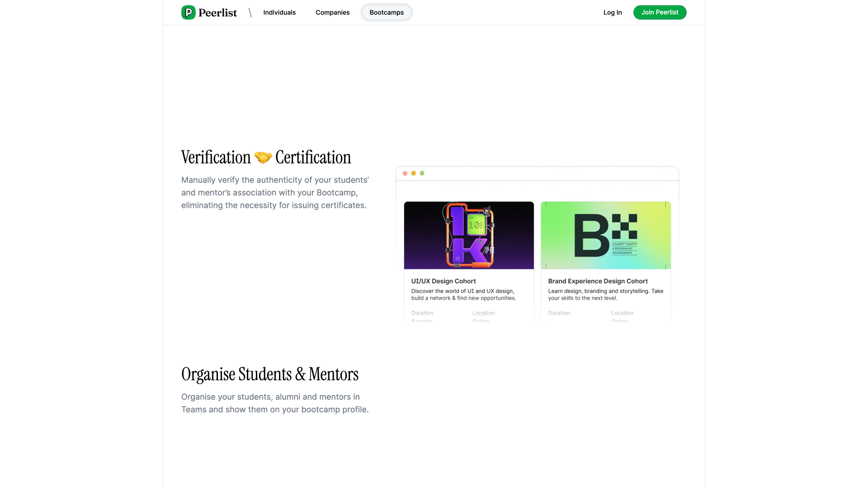The image size is (868, 488).
Task: Click the Verification heading word
Action: 216,157
